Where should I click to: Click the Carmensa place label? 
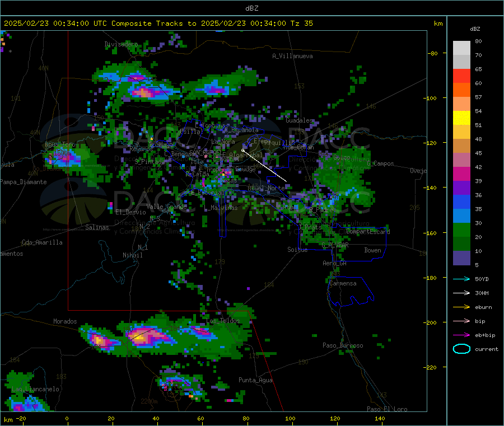coord(343,283)
